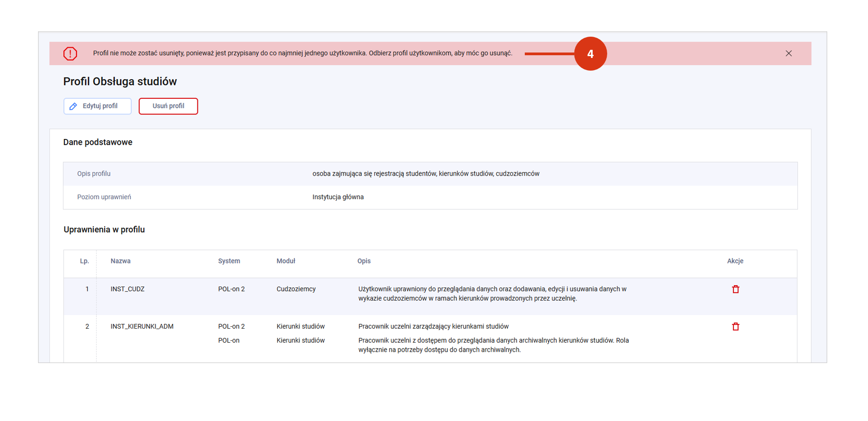868x421 pixels.
Task: Click the Instytucja główna value
Action: 338,197
